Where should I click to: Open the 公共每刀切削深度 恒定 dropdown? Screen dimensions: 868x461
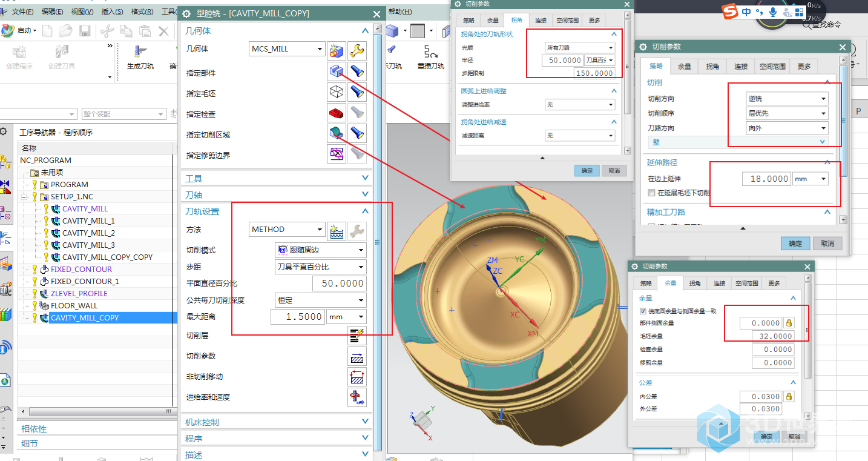click(x=320, y=300)
